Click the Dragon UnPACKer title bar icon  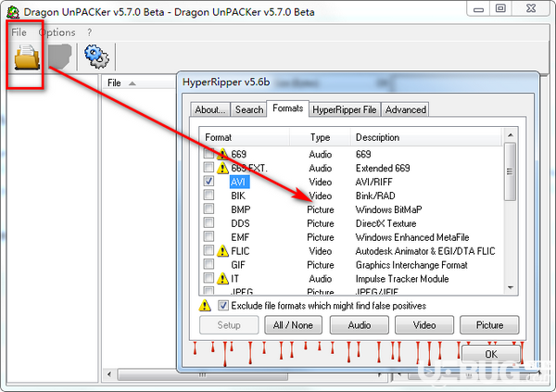[x=13, y=12]
